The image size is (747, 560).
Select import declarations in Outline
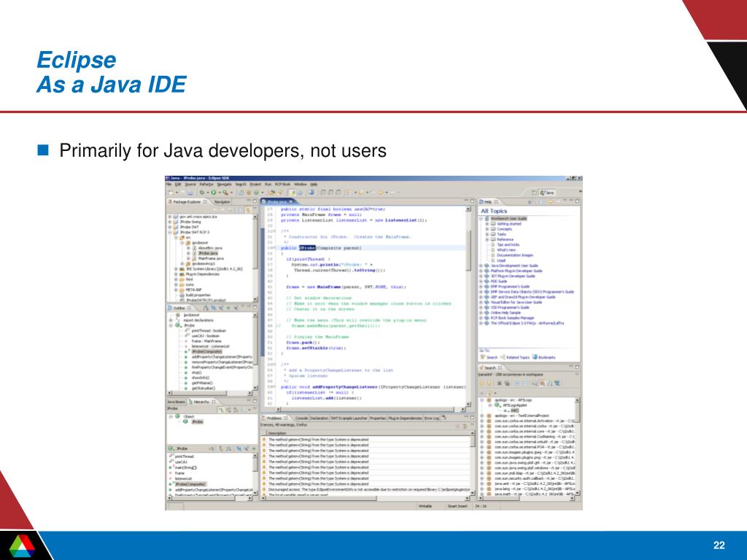(x=198, y=320)
